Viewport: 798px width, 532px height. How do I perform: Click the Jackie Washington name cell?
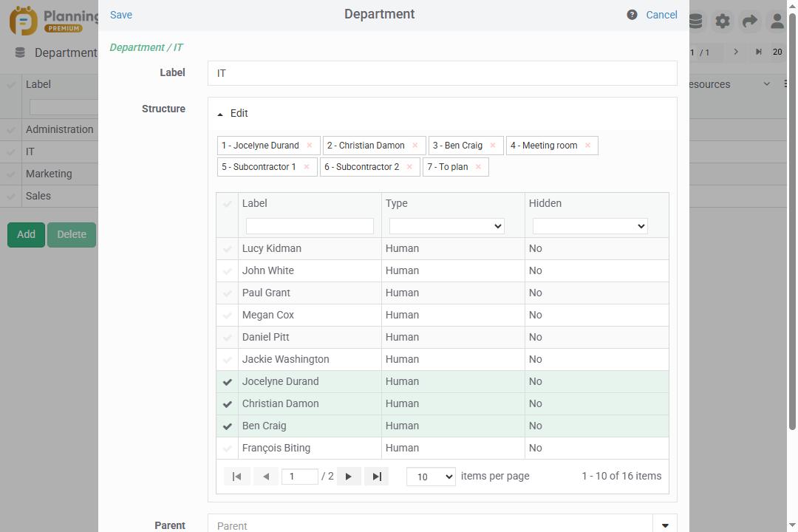click(x=310, y=359)
